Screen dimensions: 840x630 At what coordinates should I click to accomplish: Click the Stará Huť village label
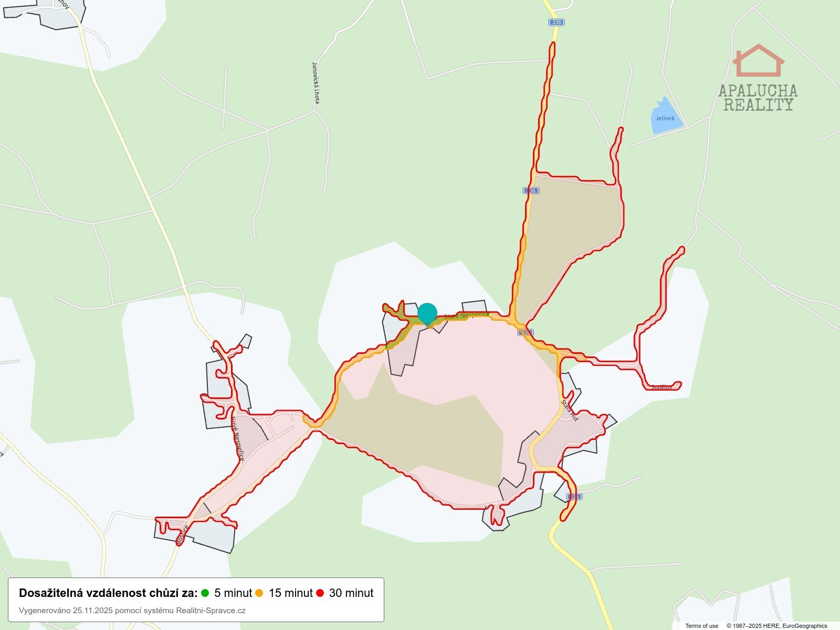tap(570, 410)
